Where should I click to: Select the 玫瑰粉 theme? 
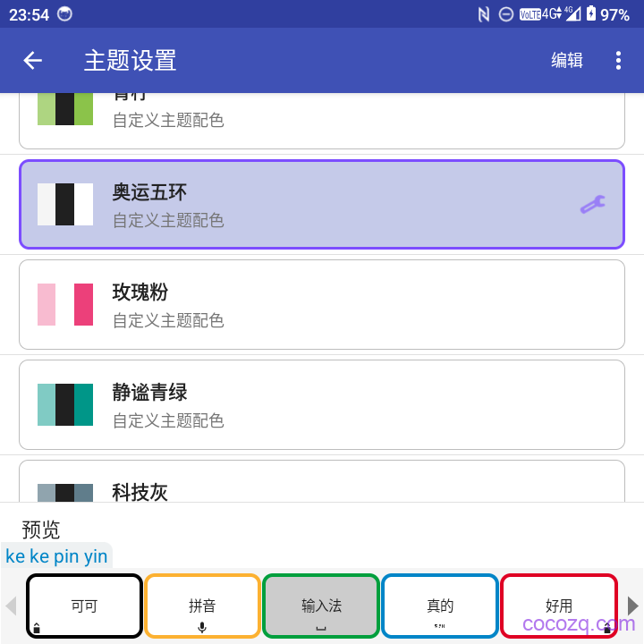point(321,305)
